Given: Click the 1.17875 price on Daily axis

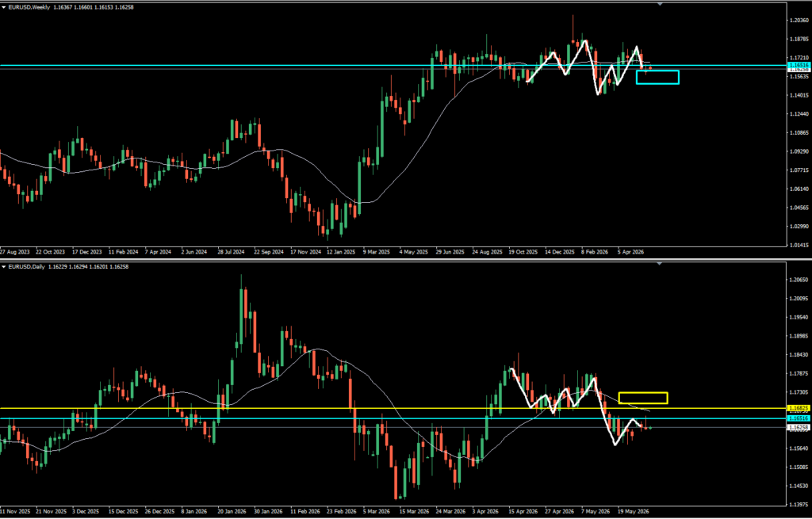Looking at the screenshot, I should pos(799,373).
